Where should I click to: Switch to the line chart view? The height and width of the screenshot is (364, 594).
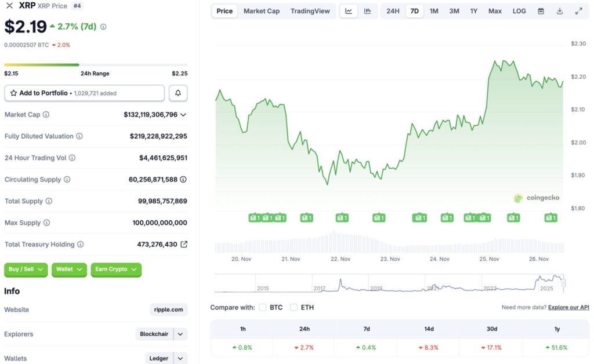pyautogui.click(x=349, y=10)
